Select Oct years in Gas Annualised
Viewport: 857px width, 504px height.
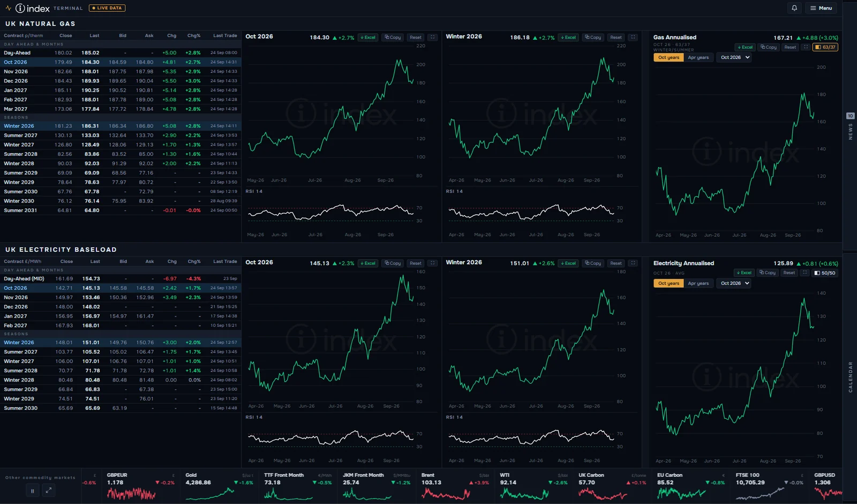668,57
